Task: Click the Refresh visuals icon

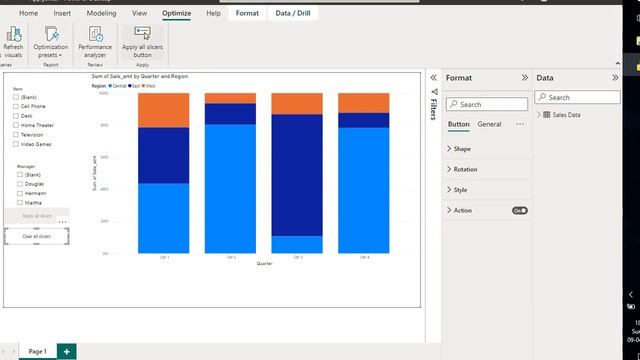Action: pos(14,33)
